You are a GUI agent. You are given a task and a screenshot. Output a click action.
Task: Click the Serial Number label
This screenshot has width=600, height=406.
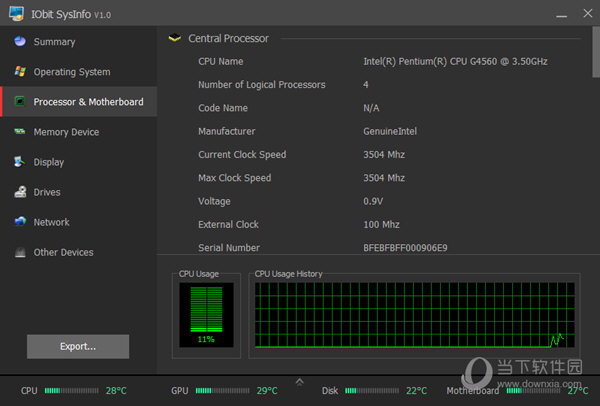coord(229,248)
